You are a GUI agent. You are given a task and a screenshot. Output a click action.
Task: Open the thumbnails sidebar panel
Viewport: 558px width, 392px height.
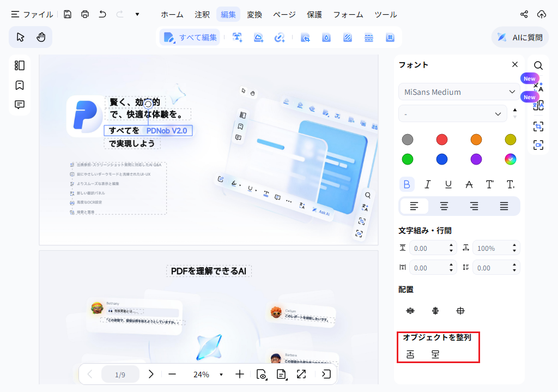point(20,65)
